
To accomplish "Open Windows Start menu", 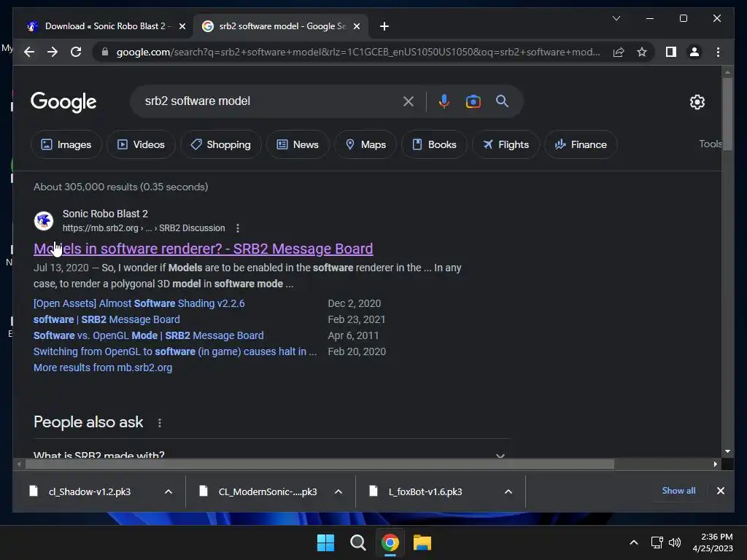I will click(326, 542).
